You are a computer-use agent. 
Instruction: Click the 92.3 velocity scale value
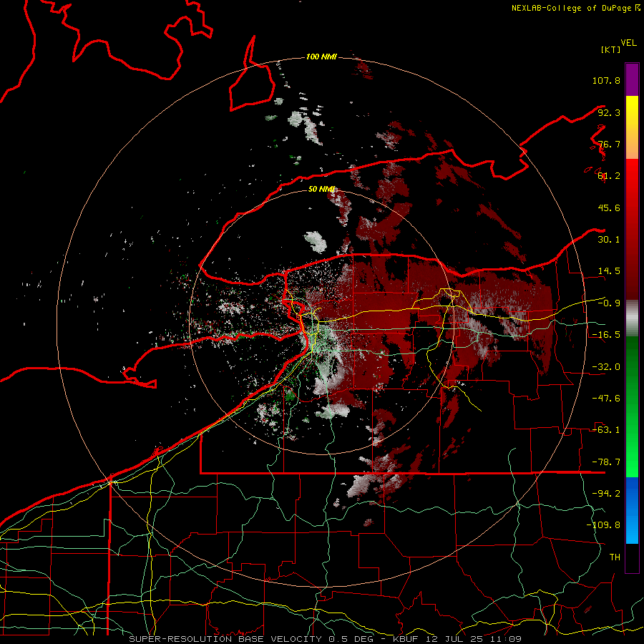pyautogui.click(x=609, y=112)
